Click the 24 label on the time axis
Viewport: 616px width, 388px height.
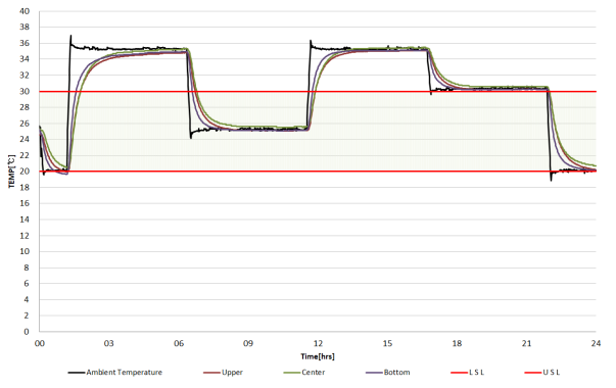pos(596,344)
